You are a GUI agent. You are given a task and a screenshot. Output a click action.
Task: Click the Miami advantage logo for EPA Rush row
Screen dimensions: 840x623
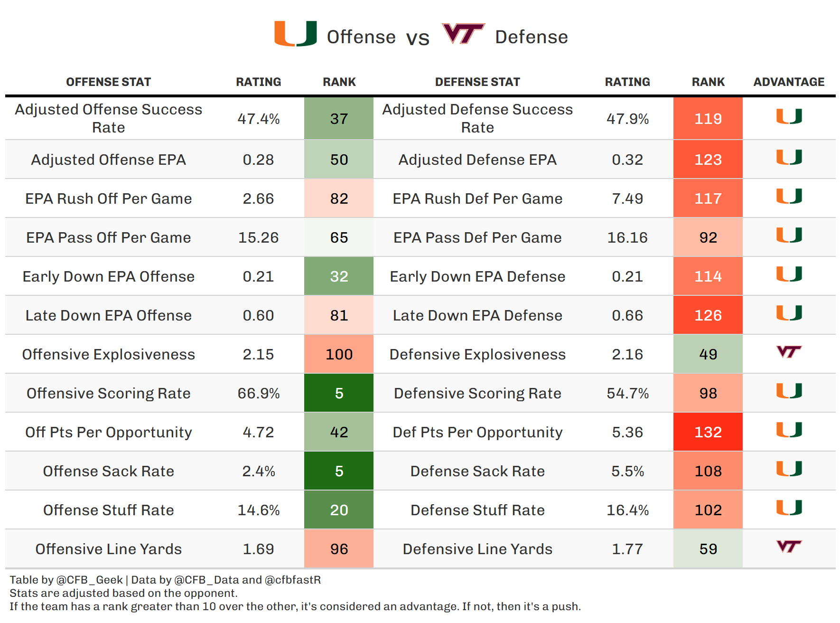(x=789, y=196)
